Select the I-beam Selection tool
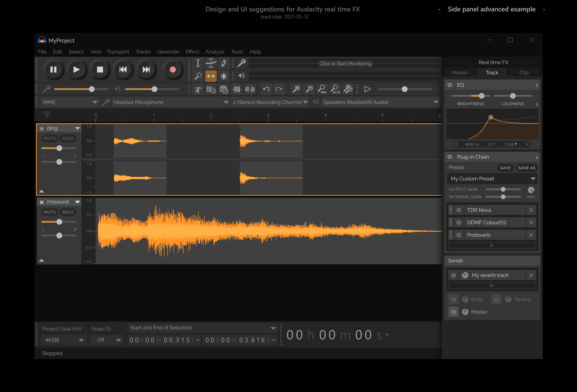The height and width of the screenshot is (392, 577). point(198,63)
